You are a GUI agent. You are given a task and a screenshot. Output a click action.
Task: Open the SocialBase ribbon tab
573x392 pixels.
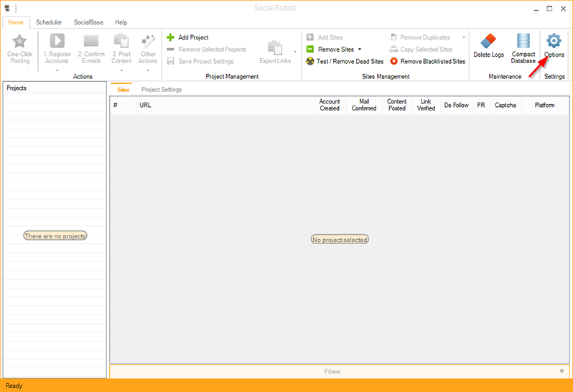[88, 22]
